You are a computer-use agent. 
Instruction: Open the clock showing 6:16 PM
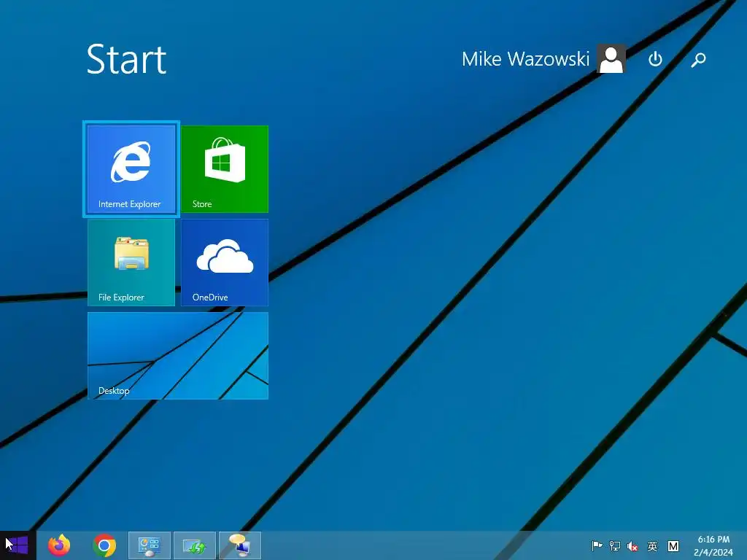pos(713,545)
